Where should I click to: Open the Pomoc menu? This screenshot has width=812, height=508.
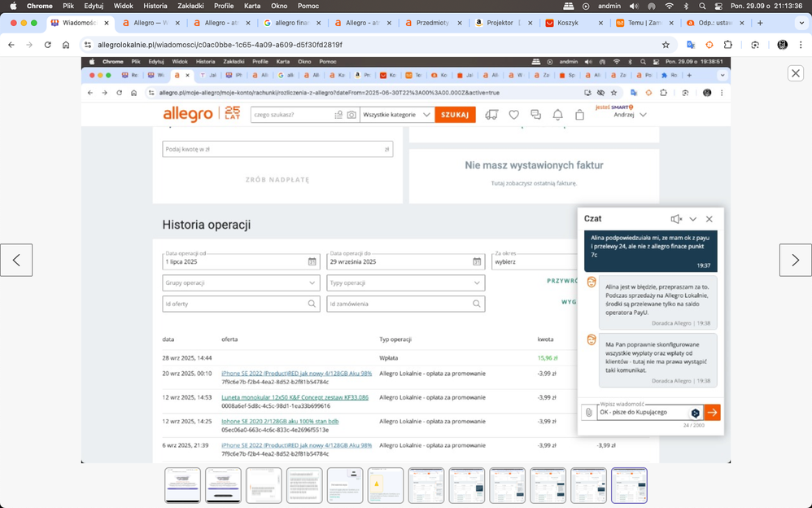pos(308,7)
